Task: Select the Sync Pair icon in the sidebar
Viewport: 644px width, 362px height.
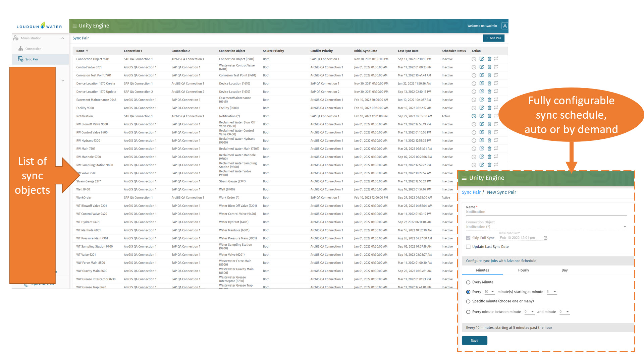Action: click(x=20, y=59)
